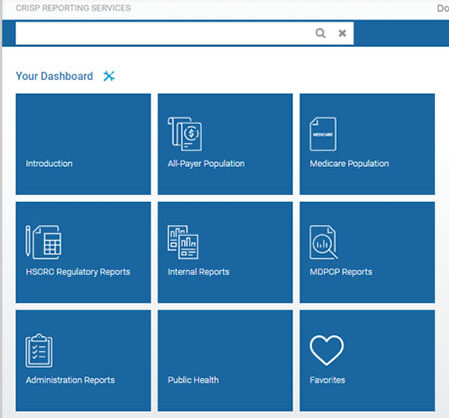
Task: Click the All-Payer Population dollar documents icon
Action: (185, 134)
